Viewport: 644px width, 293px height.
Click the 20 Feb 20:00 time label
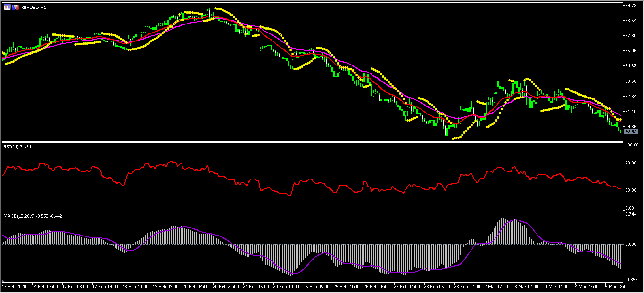226,286
